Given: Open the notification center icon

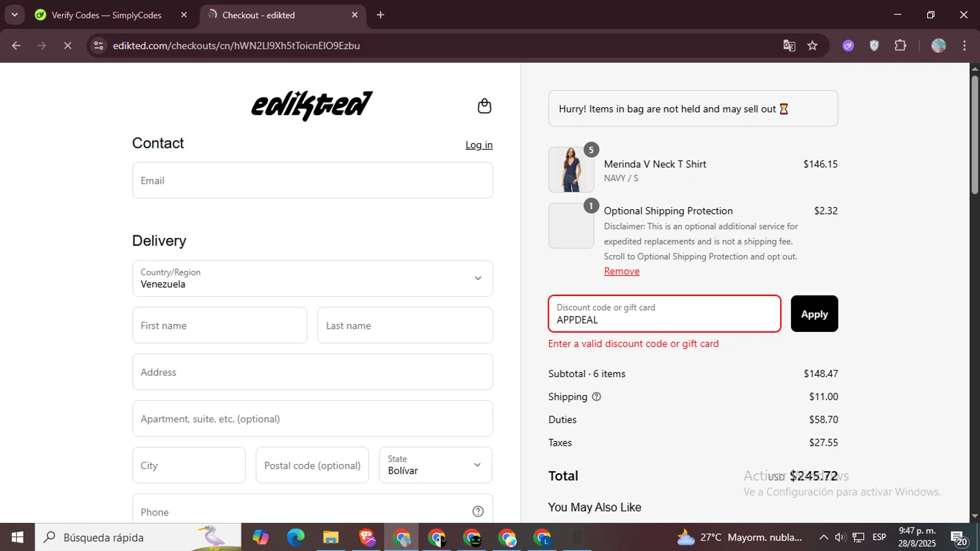Looking at the screenshot, I should pos(959,538).
